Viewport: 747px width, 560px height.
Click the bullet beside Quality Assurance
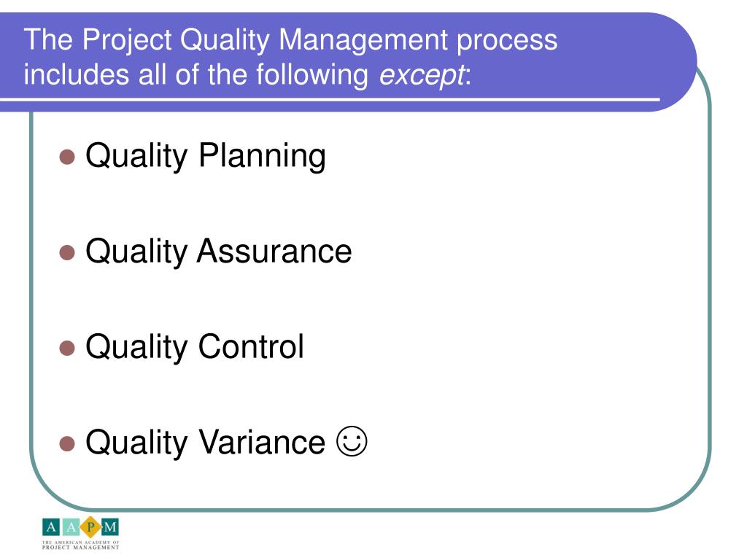(67, 253)
